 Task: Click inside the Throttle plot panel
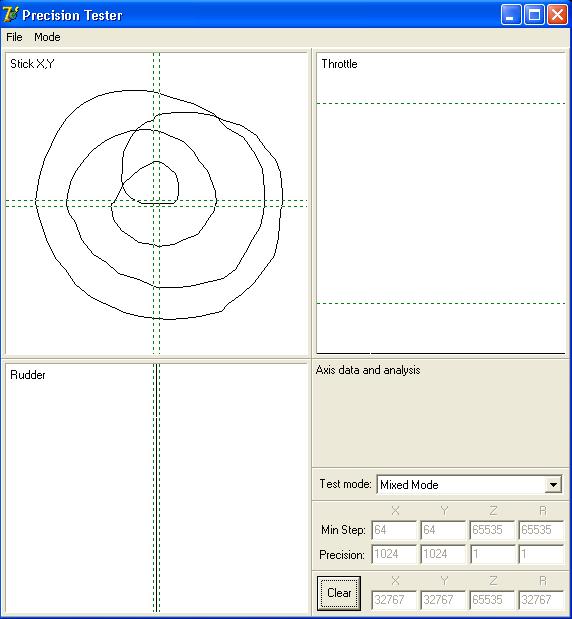pos(441,203)
